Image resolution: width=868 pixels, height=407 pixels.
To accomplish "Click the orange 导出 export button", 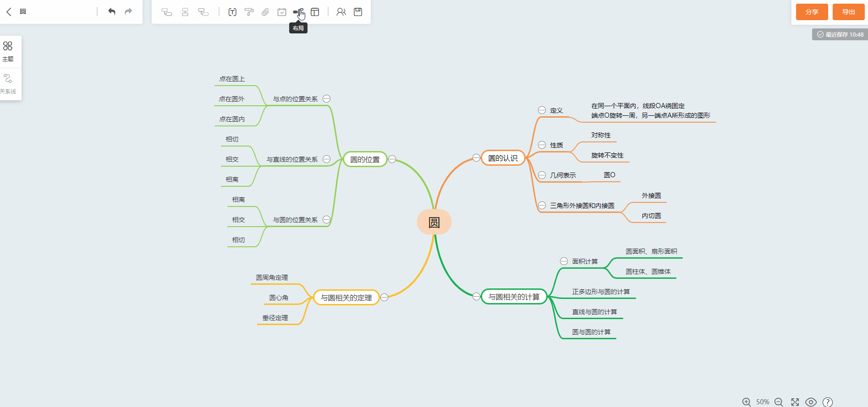I will (x=848, y=12).
